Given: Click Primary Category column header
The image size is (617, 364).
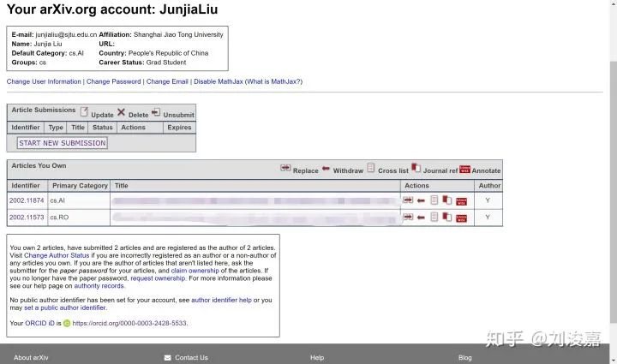Looking at the screenshot, I should [80, 186].
